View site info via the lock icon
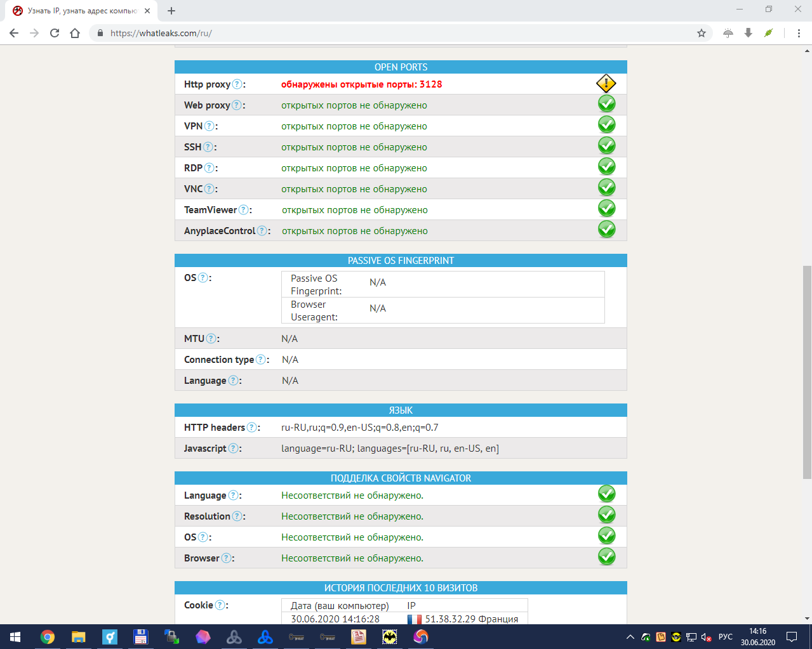 100,33
